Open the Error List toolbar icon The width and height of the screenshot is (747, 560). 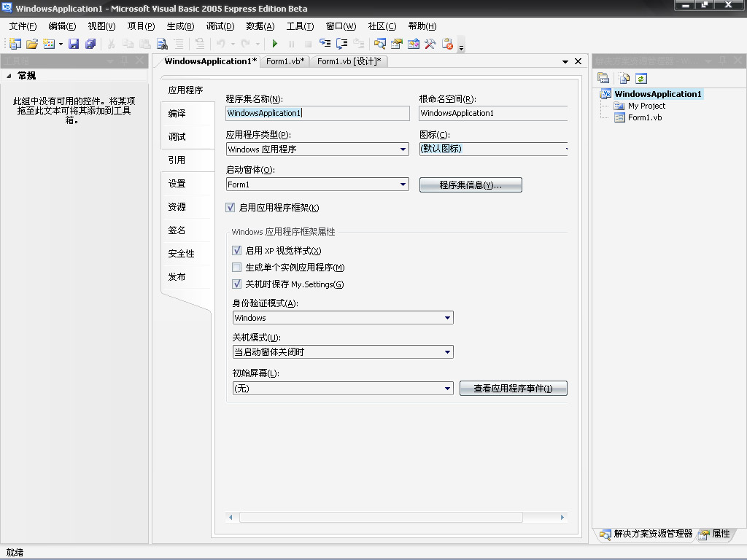[447, 44]
